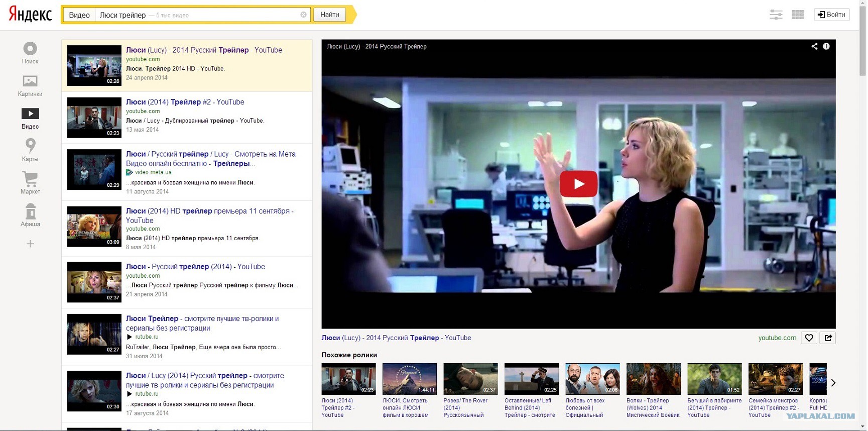Image resolution: width=868 pixels, height=431 pixels.
Task: Click the Найти search button
Action: pos(330,15)
